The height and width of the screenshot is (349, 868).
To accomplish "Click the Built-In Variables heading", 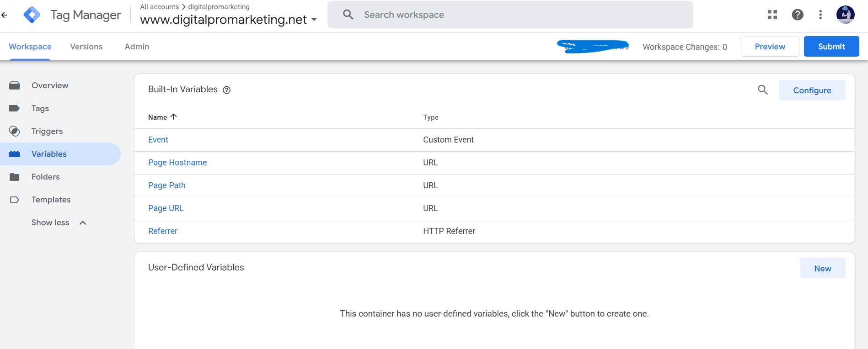I will pyautogui.click(x=183, y=90).
